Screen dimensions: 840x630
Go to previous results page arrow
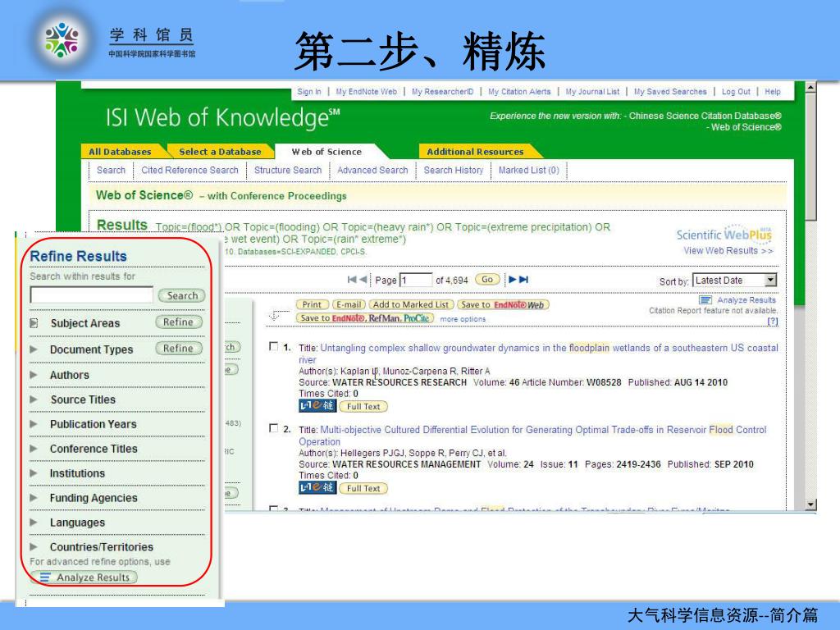363,279
